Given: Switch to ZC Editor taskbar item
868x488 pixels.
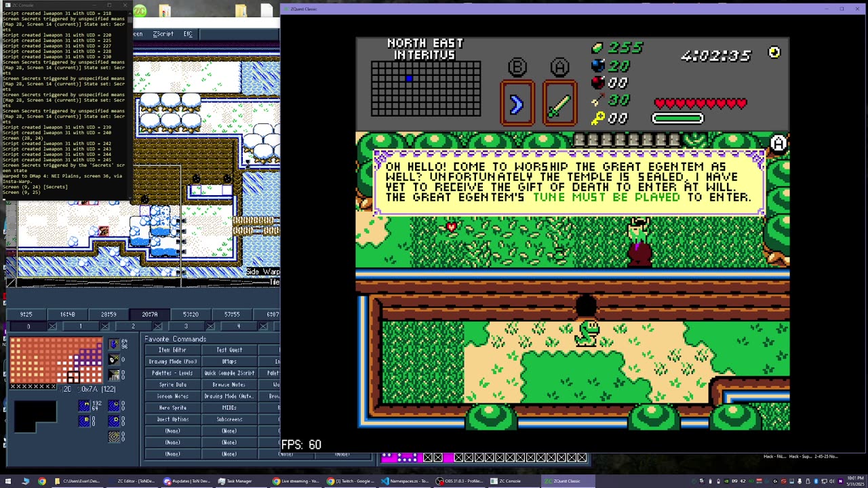Looking at the screenshot, I should click(132, 481).
